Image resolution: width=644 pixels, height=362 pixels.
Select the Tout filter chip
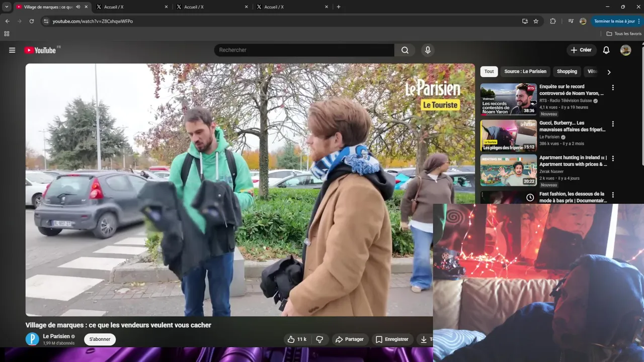click(489, 71)
